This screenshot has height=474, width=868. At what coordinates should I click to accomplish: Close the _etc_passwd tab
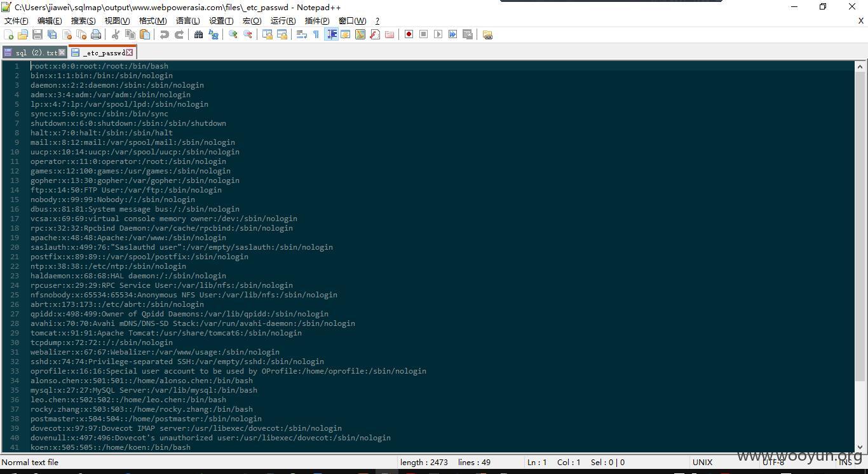(x=130, y=52)
